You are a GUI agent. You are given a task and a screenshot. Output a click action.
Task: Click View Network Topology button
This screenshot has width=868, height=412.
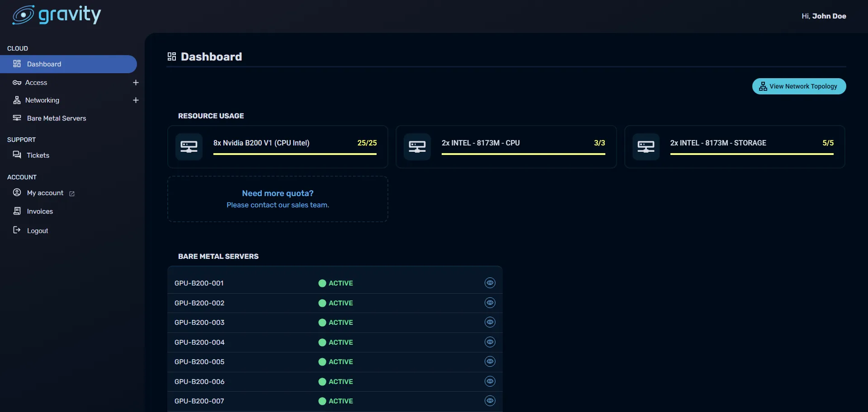click(x=799, y=86)
